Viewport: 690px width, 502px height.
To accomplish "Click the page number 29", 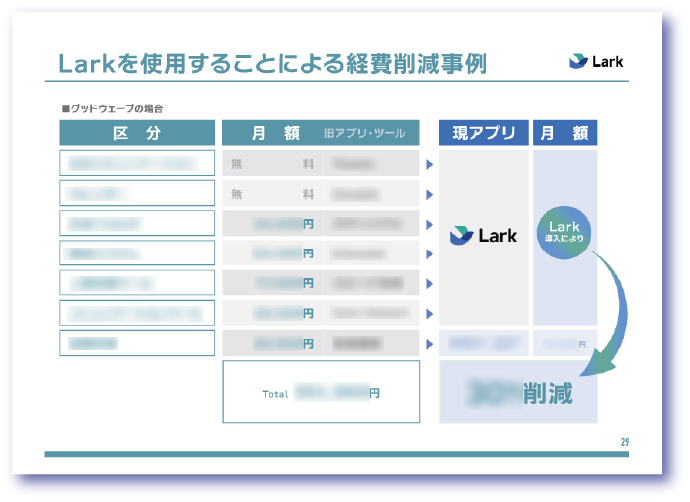I will (625, 442).
